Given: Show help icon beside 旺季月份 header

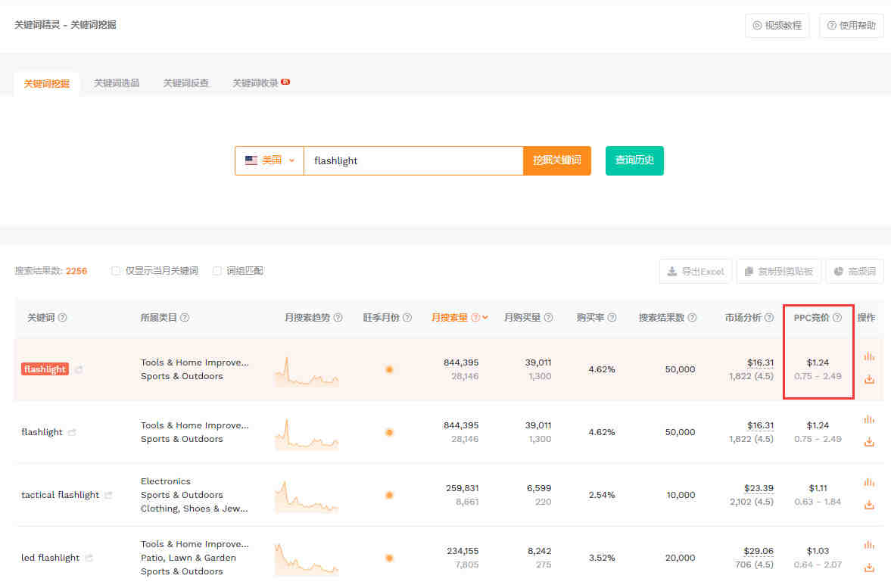Looking at the screenshot, I should pyautogui.click(x=407, y=318).
